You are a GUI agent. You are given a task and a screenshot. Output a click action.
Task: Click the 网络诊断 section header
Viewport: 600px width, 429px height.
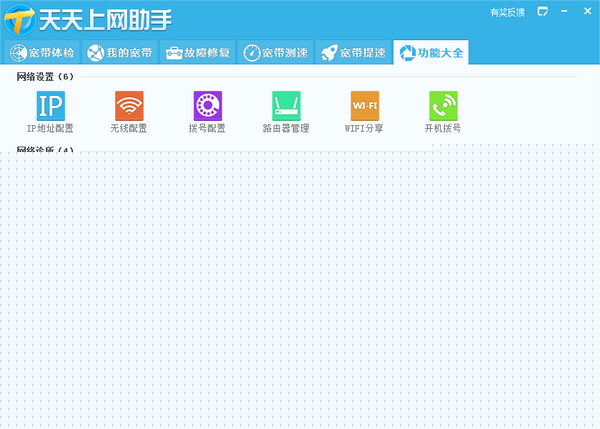pos(45,150)
